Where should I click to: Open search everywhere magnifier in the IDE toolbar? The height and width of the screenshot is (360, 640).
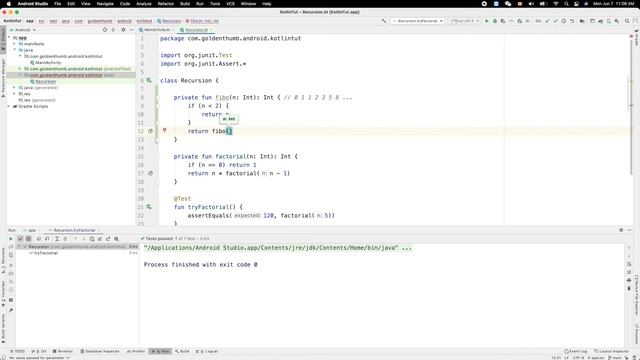tap(627, 21)
